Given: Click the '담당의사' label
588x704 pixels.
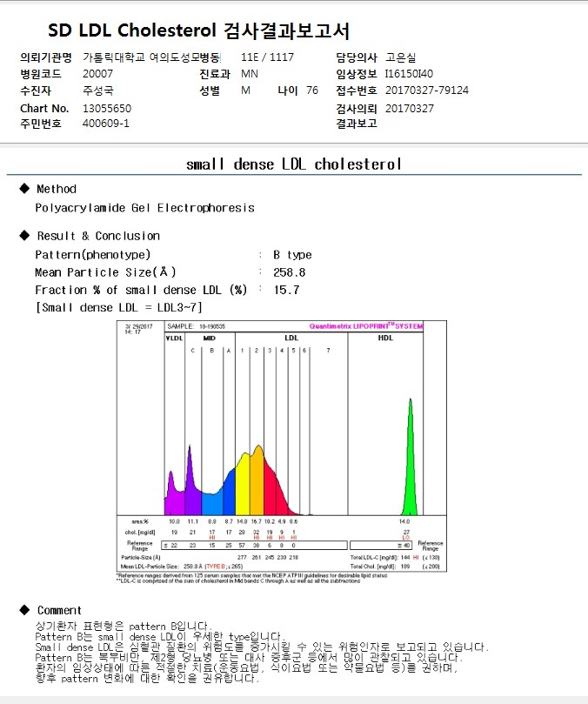Looking at the screenshot, I should click(357, 57).
